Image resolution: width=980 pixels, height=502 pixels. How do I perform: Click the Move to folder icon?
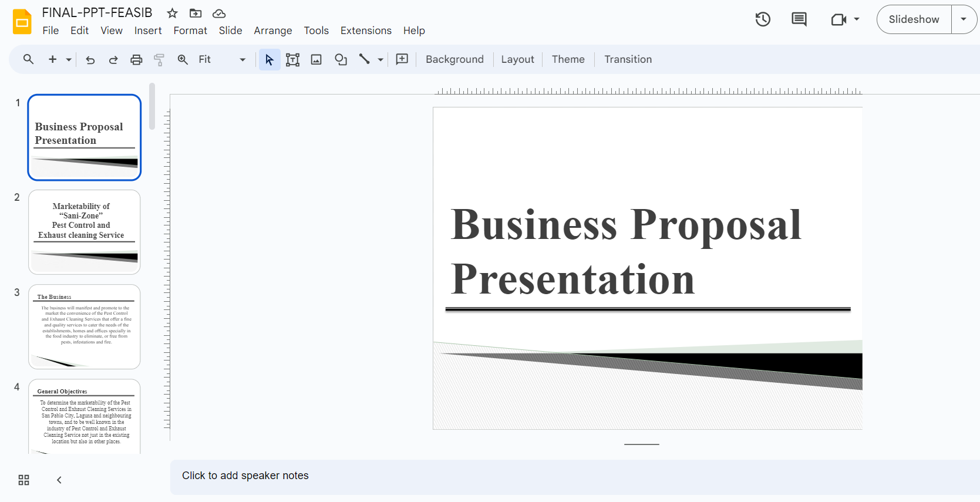[x=196, y=13]
